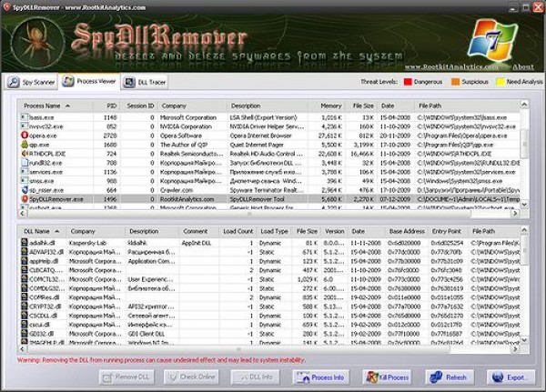Click the About link

pyautogui.click(x=523, y=66)
